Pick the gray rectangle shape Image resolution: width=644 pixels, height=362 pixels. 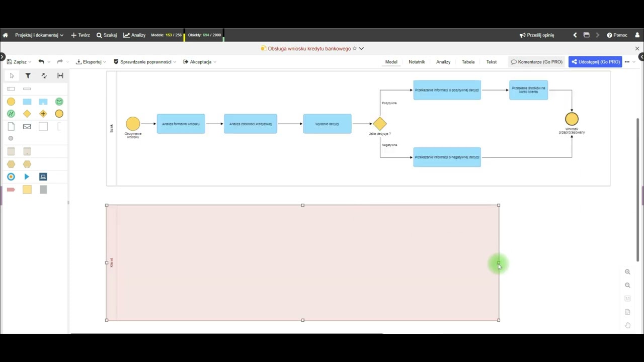coord(43,190)
